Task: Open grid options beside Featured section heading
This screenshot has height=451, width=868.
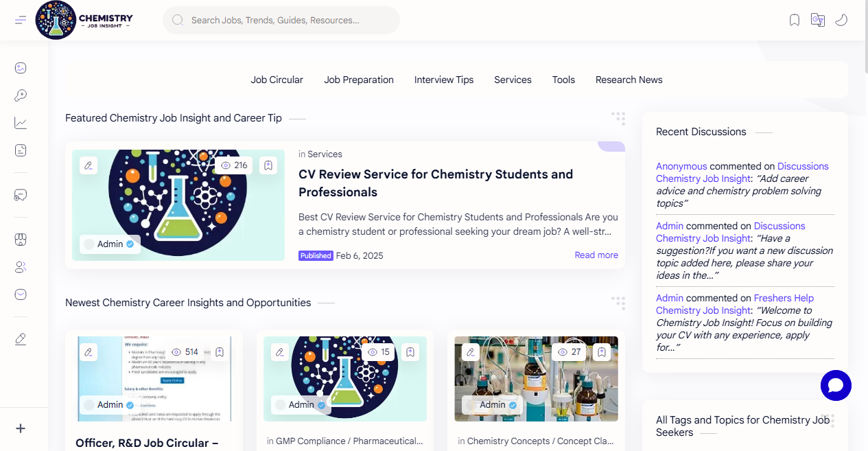Action: coord(618,118)
